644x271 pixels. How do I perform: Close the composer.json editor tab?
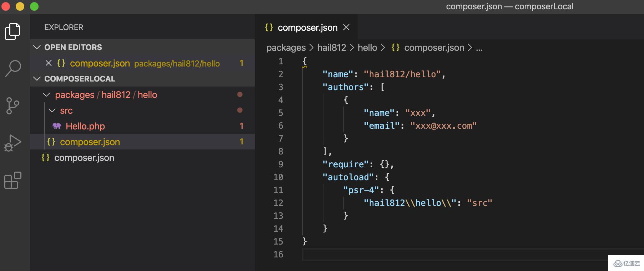tap(346, 27)
